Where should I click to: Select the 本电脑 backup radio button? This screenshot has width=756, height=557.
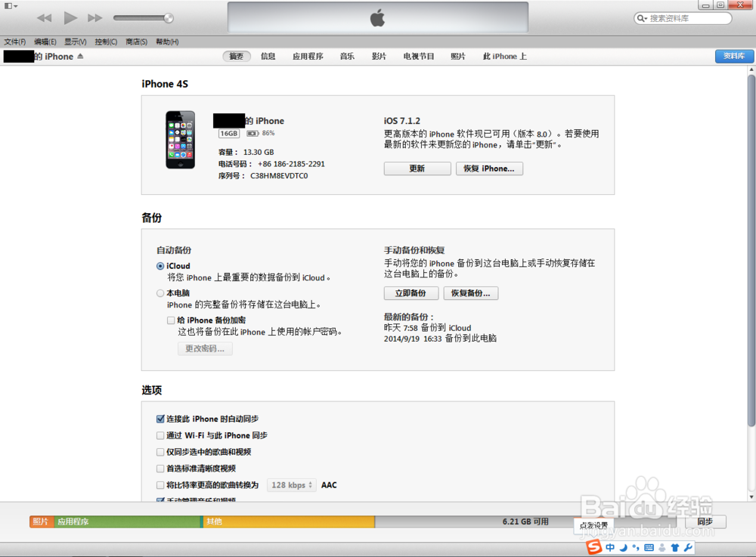pyautogui.click(x=160, y=293)
